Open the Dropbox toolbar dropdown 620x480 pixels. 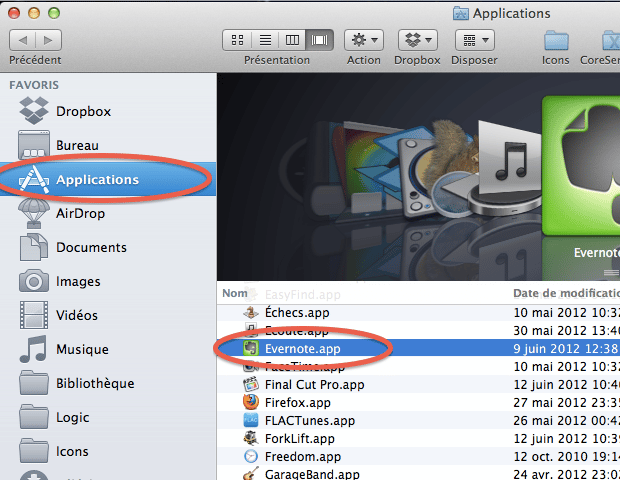click(x=418, y=40)
